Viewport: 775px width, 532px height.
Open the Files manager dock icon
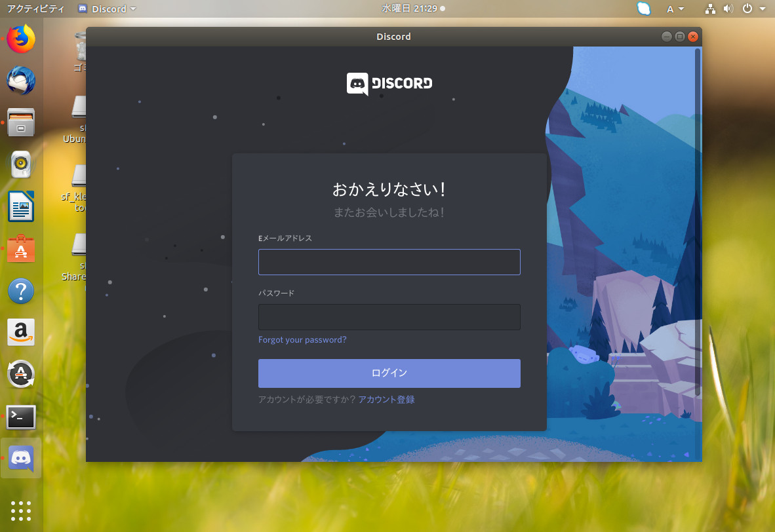21,122
